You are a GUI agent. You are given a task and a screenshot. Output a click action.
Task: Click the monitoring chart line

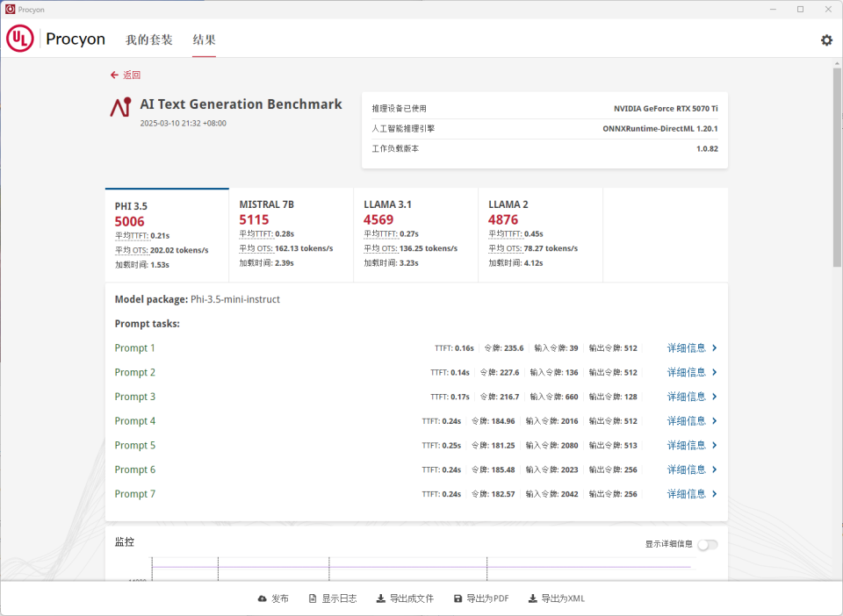point(421,567)
